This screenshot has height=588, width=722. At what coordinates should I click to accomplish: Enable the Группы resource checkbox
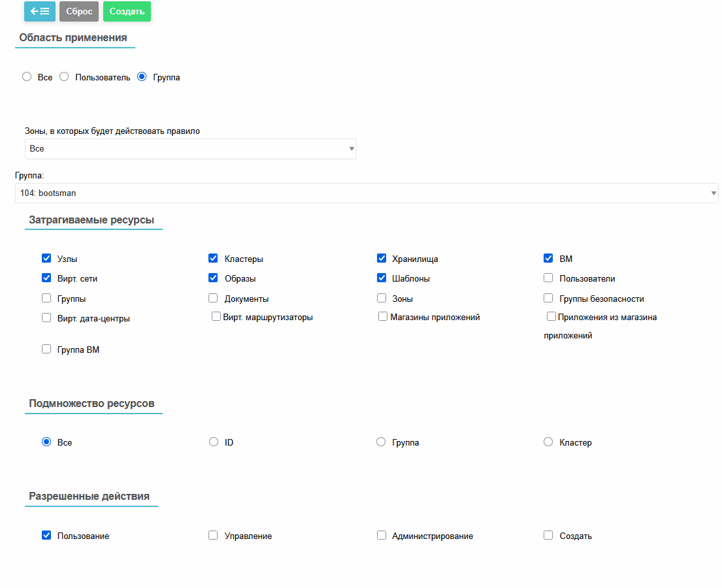46,299
